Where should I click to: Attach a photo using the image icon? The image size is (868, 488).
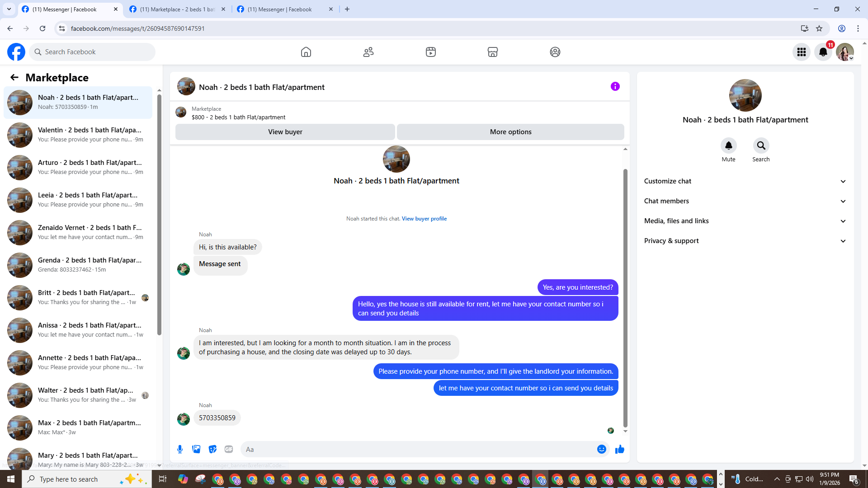(x=196, y=449)
